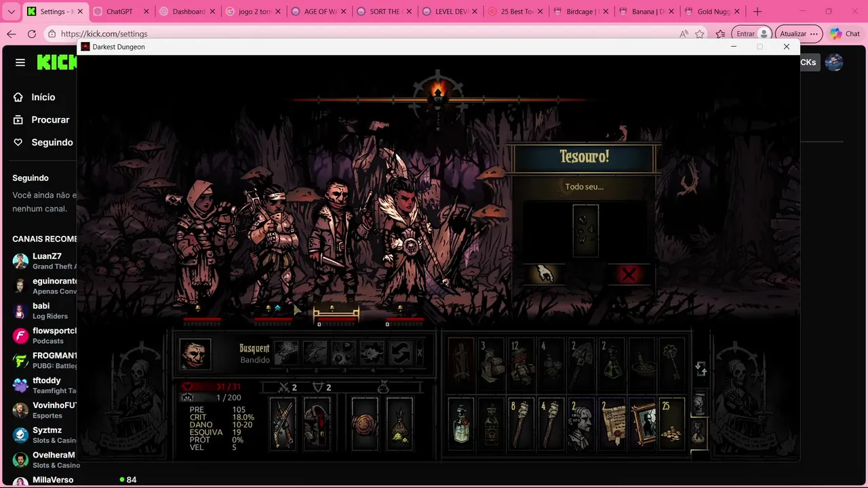
Task: Open LuanZ7 recommended channel
Action: (45, 261)
